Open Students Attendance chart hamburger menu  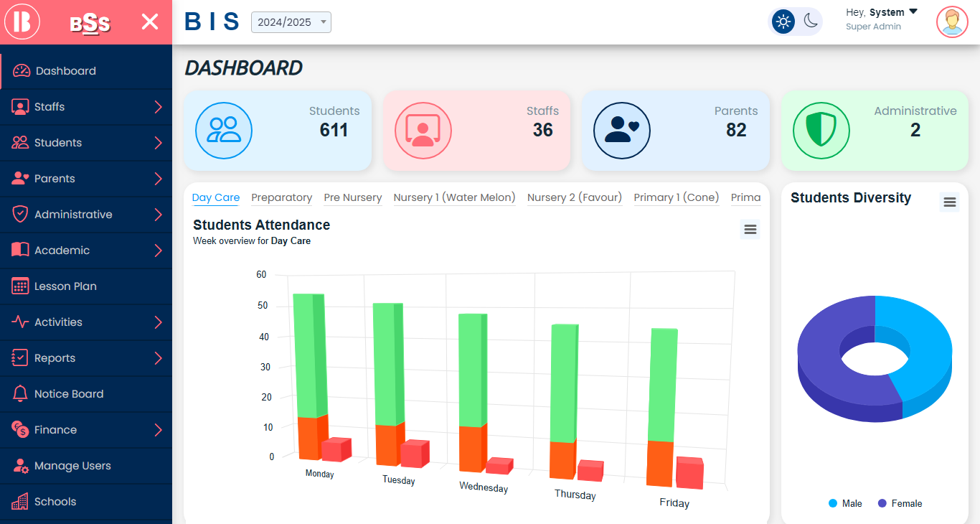(x=750, y=230)
